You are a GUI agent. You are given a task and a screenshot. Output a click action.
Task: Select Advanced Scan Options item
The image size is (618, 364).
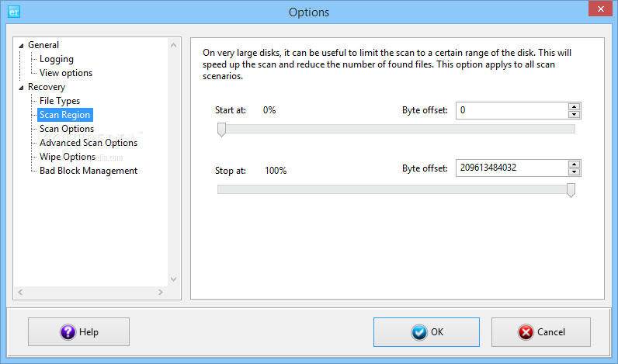click(89, 143)
